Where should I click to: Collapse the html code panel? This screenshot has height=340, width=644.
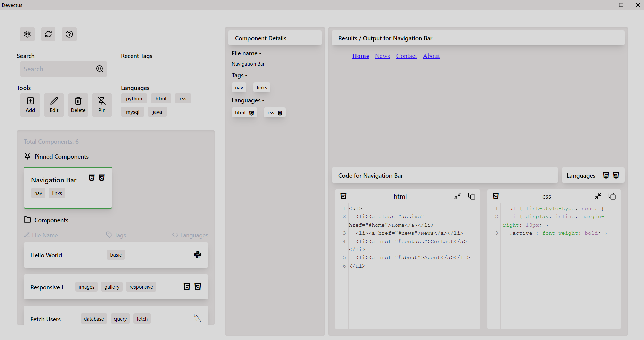click(x=457, y=196)
